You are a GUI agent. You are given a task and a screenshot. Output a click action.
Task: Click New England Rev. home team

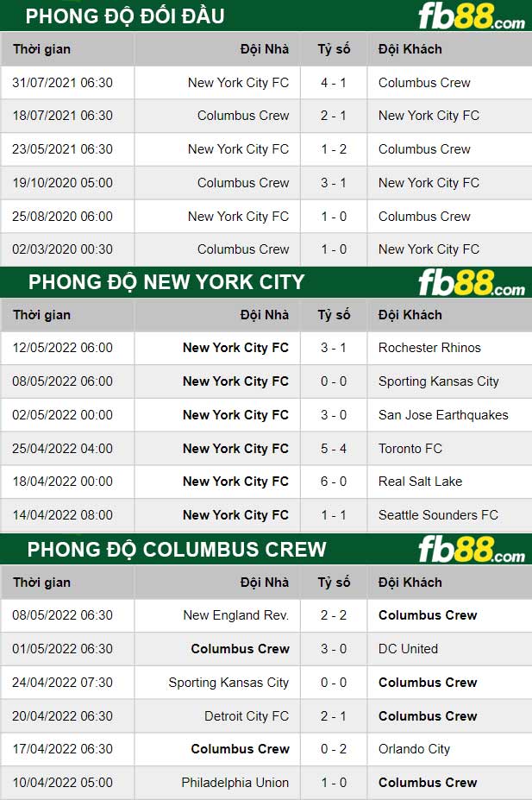tap(235, 615)
